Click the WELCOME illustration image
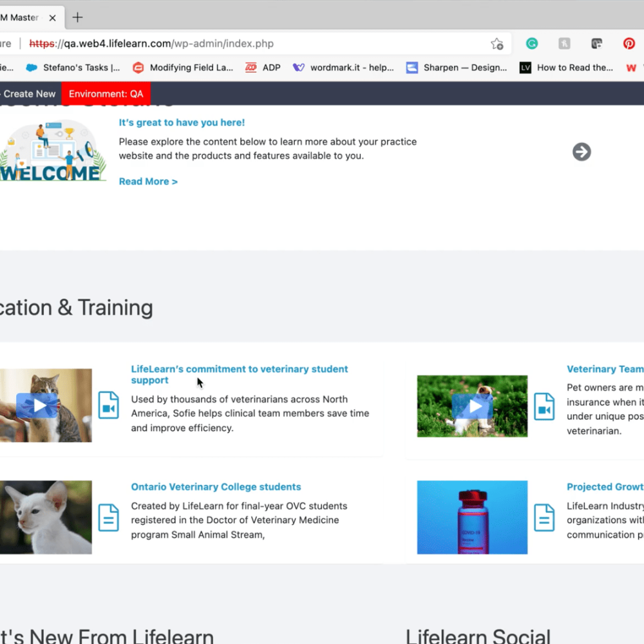This screenshot has height=644, width=644. coord(53,151)
